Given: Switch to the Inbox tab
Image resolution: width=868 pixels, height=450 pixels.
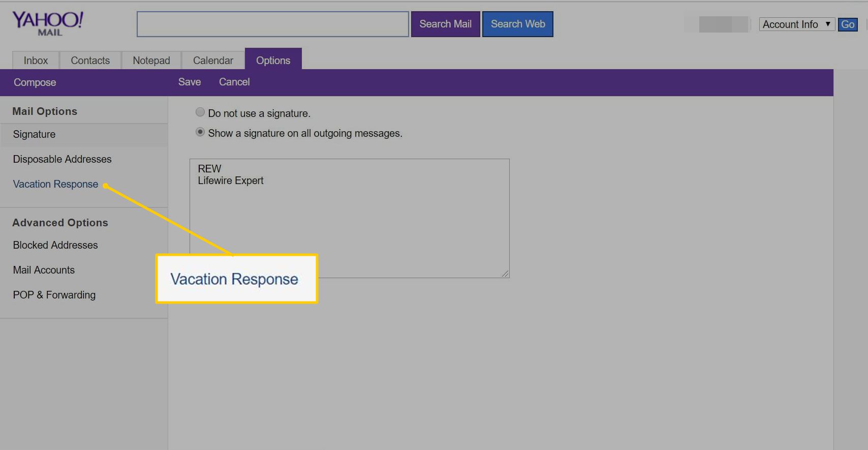Looking at the screenshot, I should pyautogui.click(x=36, y=61).
